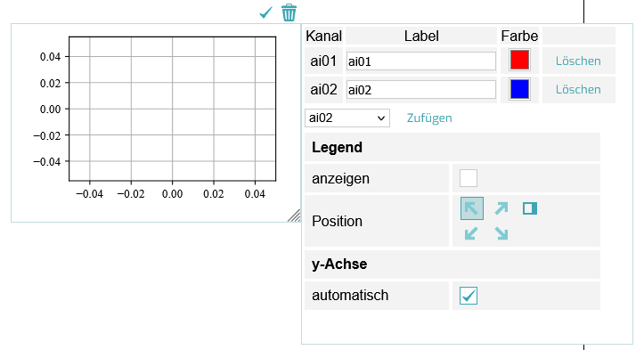Grab the chart resize handle corner

tap(294, 216)
